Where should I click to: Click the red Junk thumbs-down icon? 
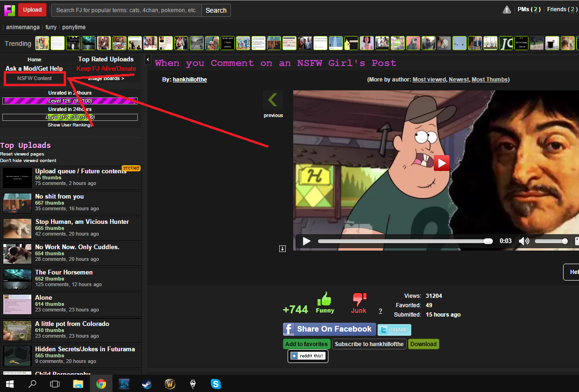tap(359, 299)
